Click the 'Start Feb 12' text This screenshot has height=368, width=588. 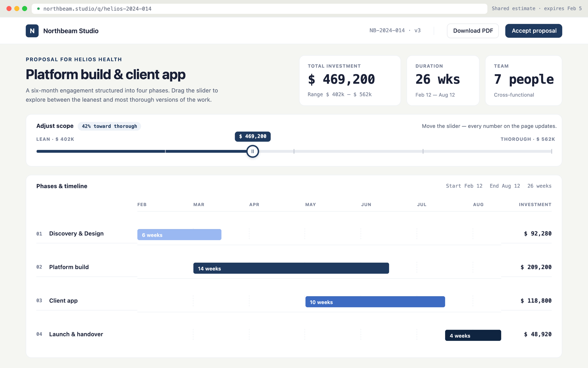click(464, 186)
